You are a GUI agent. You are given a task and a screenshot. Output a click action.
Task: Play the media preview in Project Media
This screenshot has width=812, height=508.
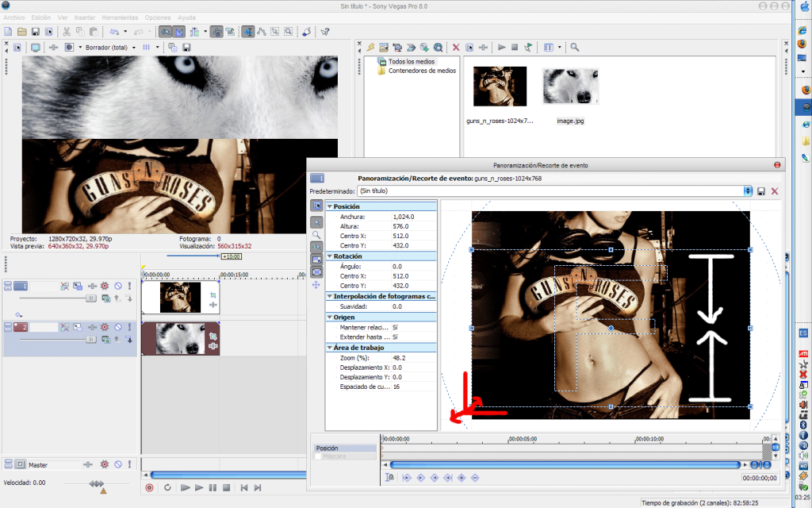click(501, 48)
